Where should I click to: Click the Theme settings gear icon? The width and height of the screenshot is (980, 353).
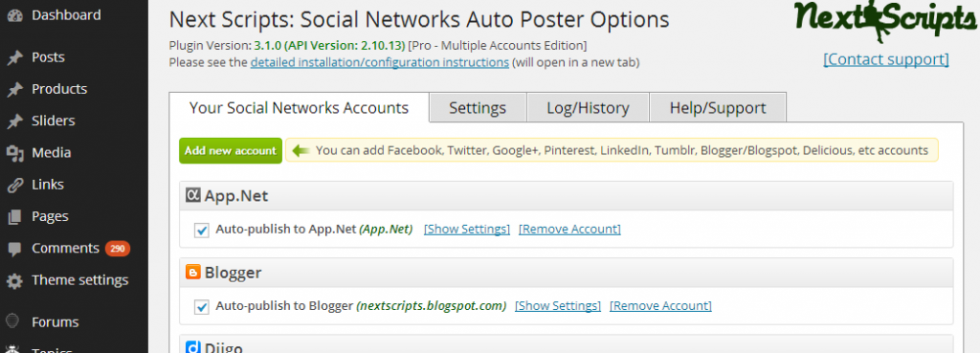point(15,280)
